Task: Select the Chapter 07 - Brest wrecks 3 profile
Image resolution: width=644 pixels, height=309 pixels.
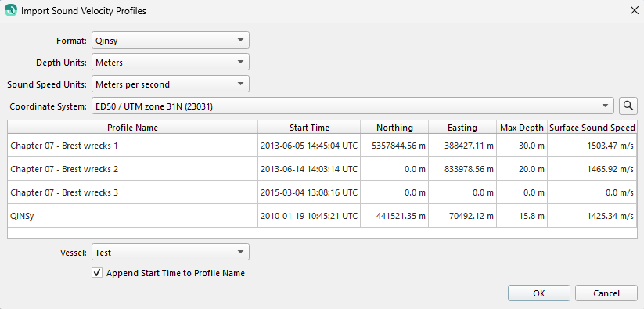Action: click(322, 192)
